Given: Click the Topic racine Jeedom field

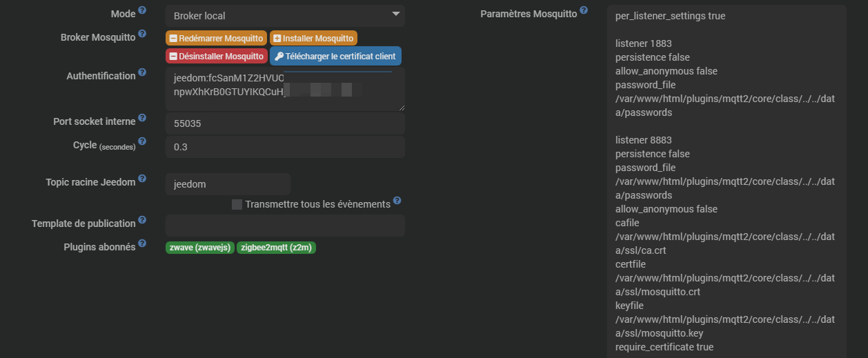Looking at the screenshot, I should [228, 184].
